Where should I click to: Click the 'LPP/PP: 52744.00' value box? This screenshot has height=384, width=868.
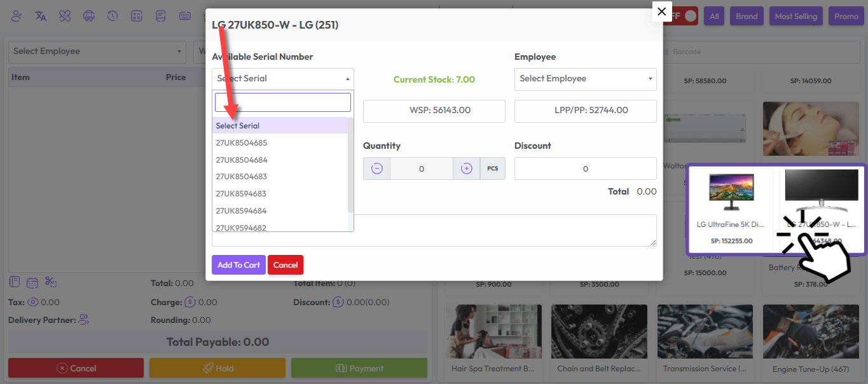pos(586,111)
